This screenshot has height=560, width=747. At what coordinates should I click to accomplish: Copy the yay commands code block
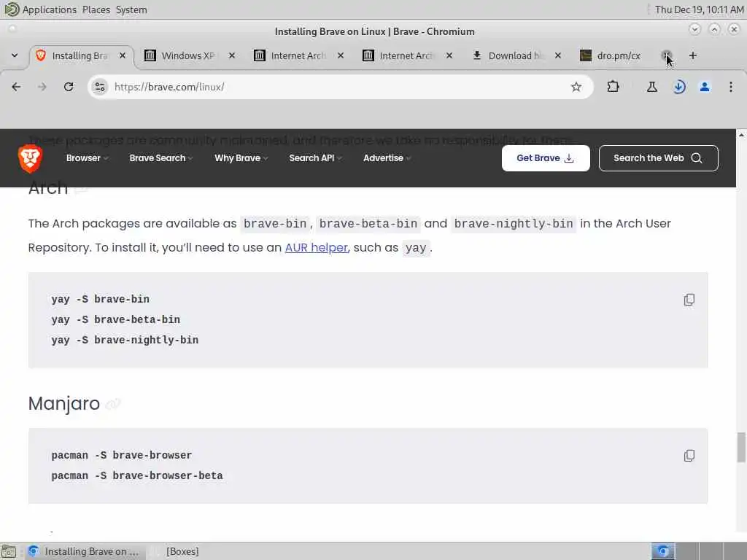click(689, 300)
